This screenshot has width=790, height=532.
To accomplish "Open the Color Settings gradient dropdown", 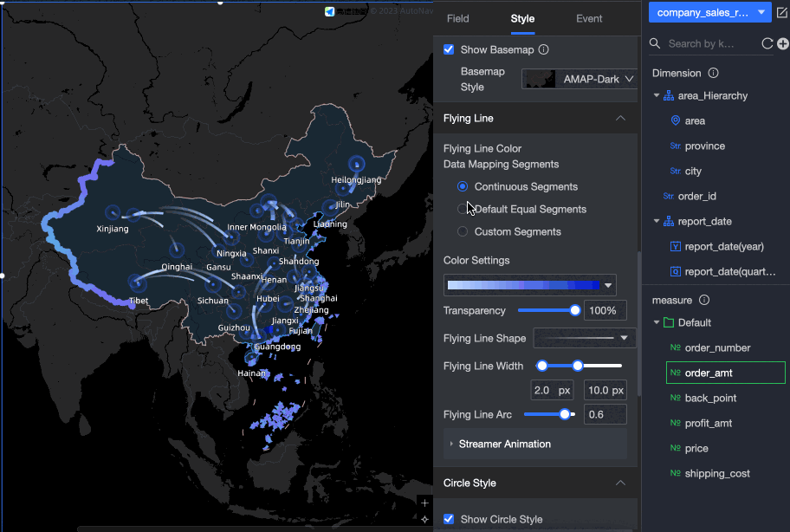I will tap(529, 285).
